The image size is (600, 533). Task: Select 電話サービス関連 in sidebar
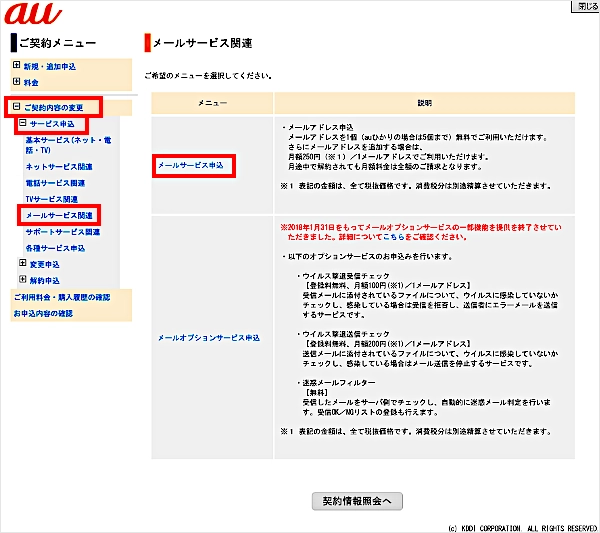click(x=55, y=183)
